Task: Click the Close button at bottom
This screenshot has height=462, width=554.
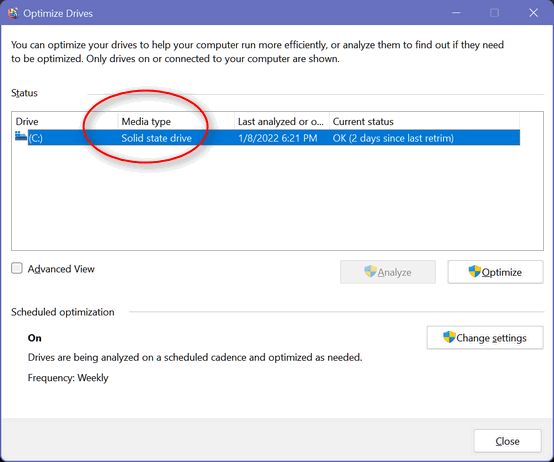Action: (x=507, y=441)
